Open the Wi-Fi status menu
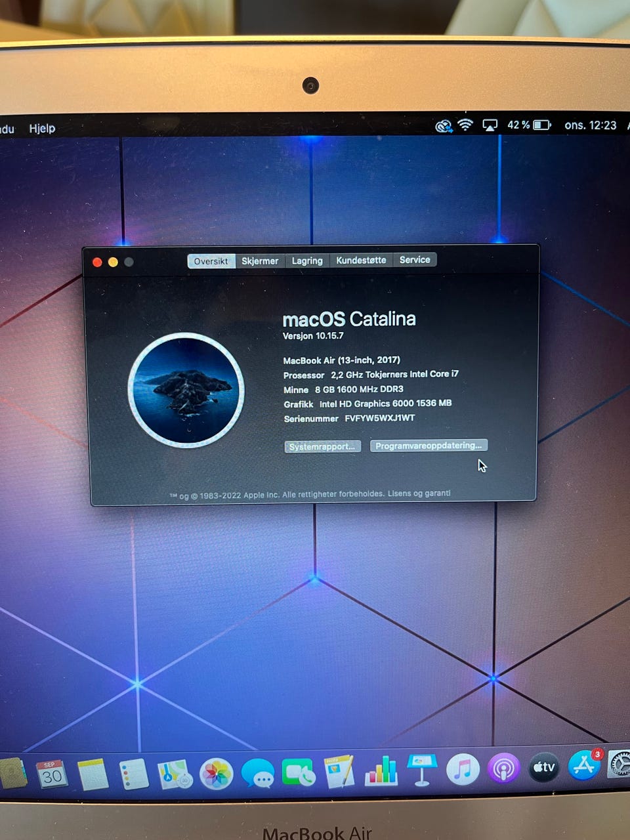The width and height of the screenshot is (630, 840). coord(465,125)
